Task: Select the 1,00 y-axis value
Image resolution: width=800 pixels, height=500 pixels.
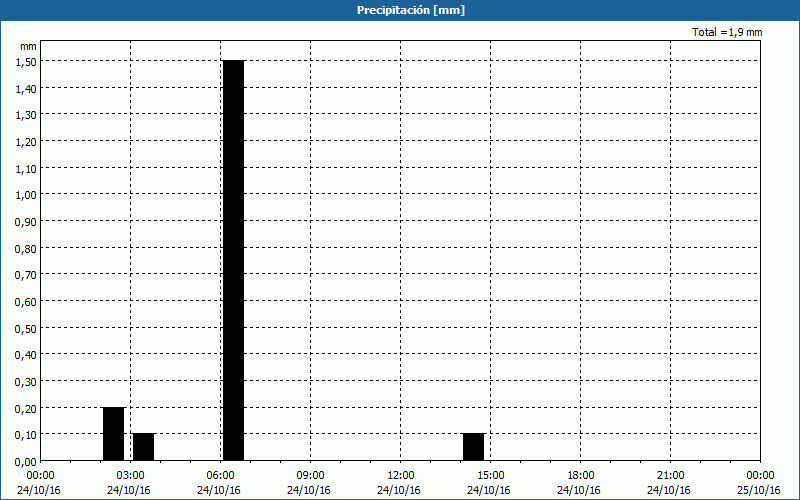Action: coord(26,195)
